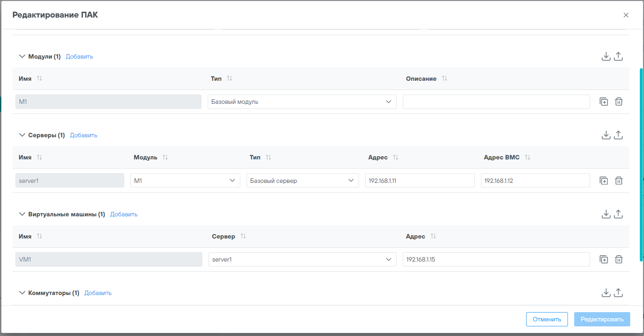Duplicate the M1 module row
The width and height of the screenshot is (644, 336).
coord(604,102)
